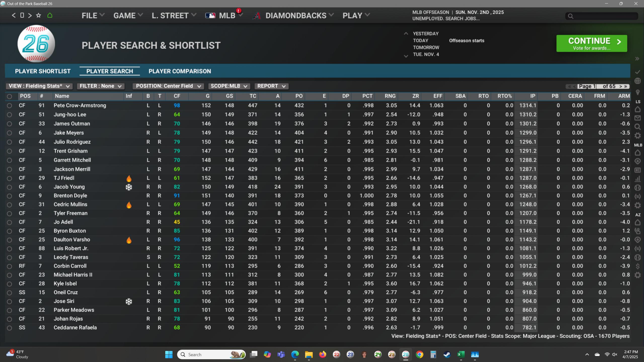Click the bookmark star icon
The height and width of the screenshot is (362, 644).
(x=39, y=15)
